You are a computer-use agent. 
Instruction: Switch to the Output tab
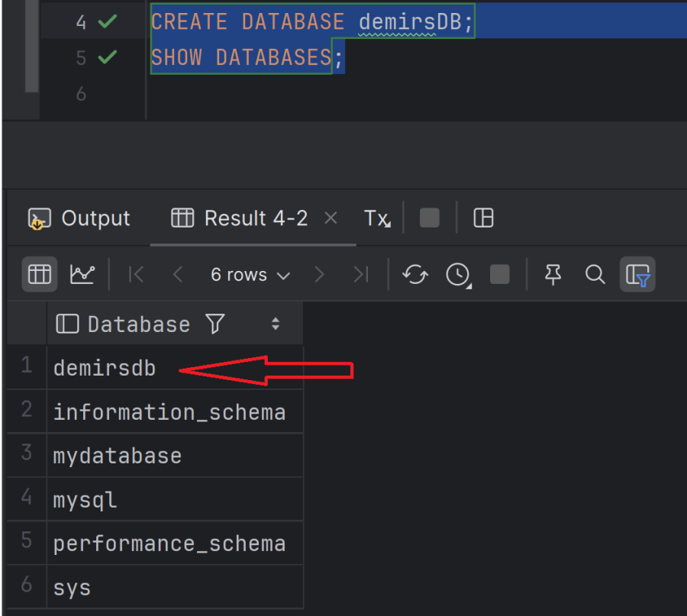click(79, 218)
